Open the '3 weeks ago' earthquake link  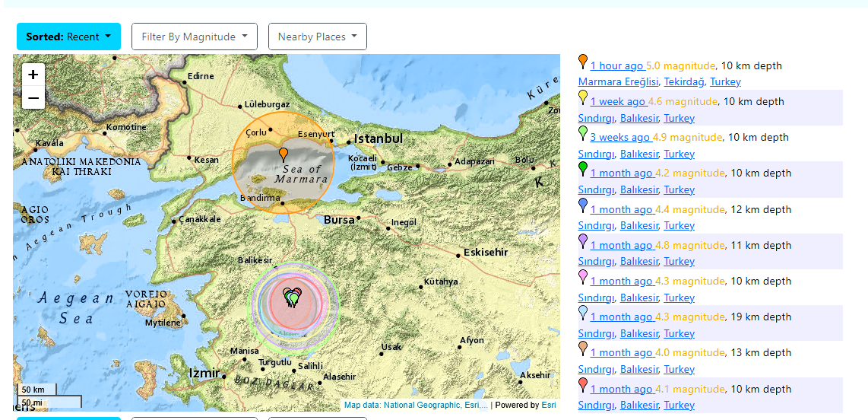(x=619, y=138)
